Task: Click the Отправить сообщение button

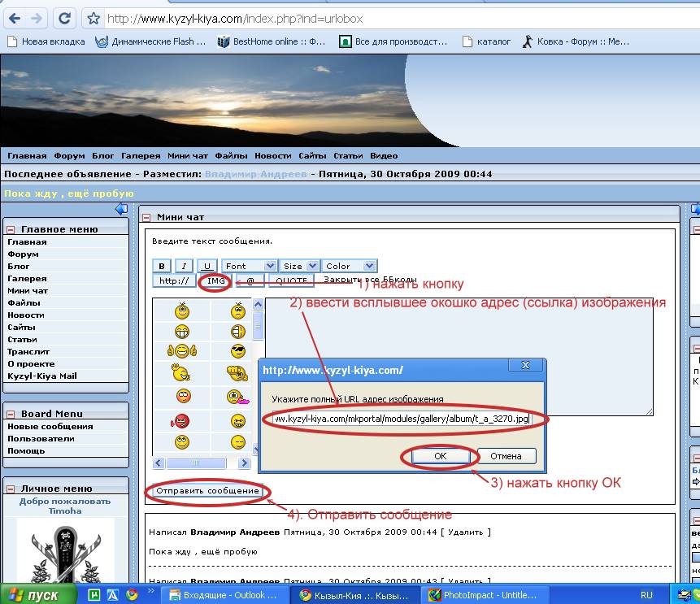Action: [x=207, y=491]
